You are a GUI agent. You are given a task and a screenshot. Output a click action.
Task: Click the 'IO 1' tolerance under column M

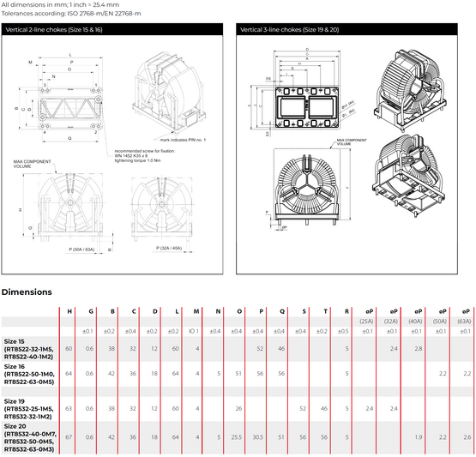[x=194, y=331]
